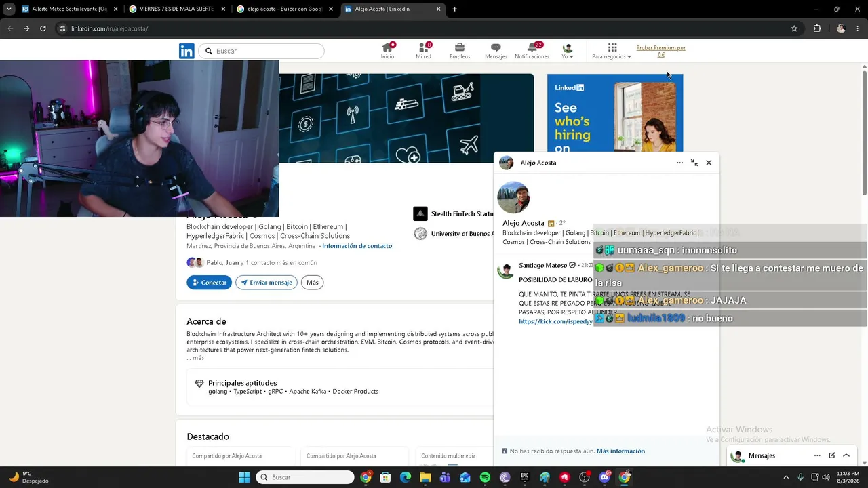Click the LinkedIn logo

click(186, 51)
